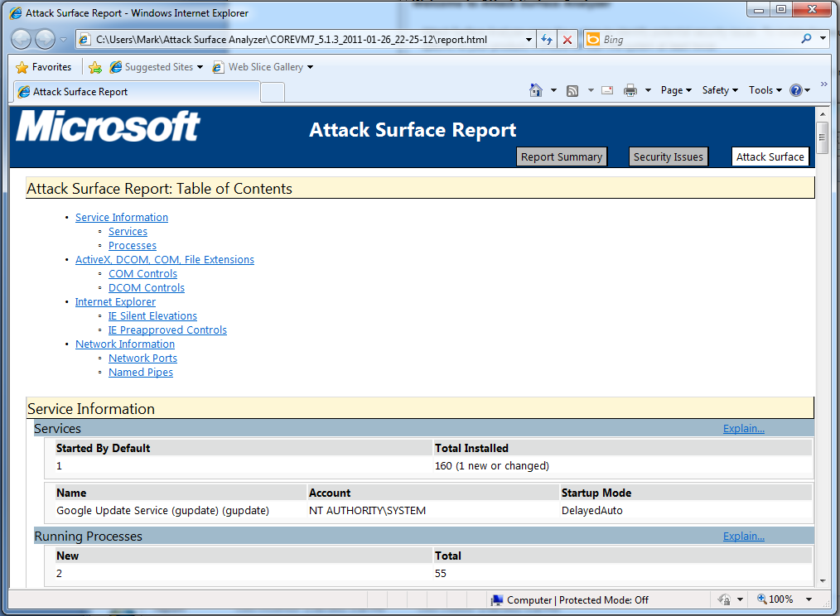Open the Page menu
The image size is (840, 616).
pyautogui.click(x=676, y=90)
